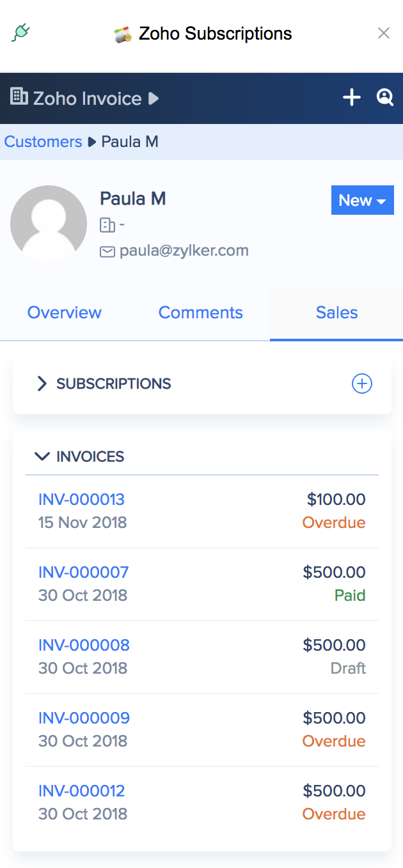Go back to Customers breadcrumb
Viewport: 403px width, 868px height.
43,141
